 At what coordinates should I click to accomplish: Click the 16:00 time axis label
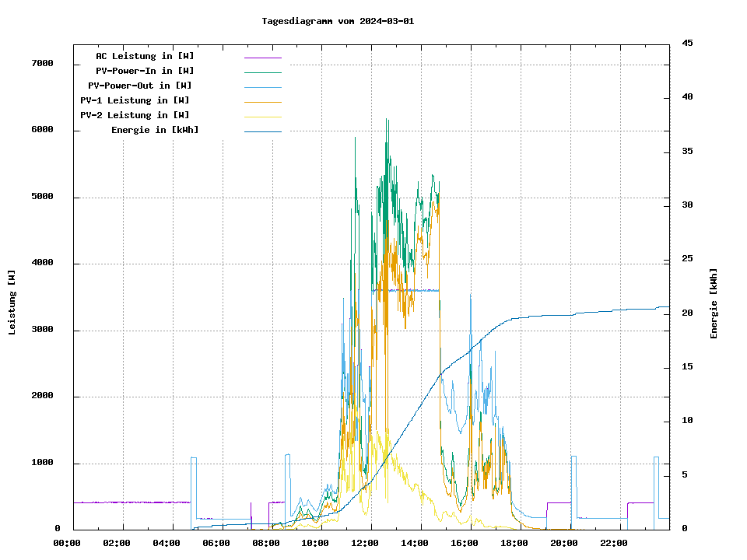click(x=465, y=543)
